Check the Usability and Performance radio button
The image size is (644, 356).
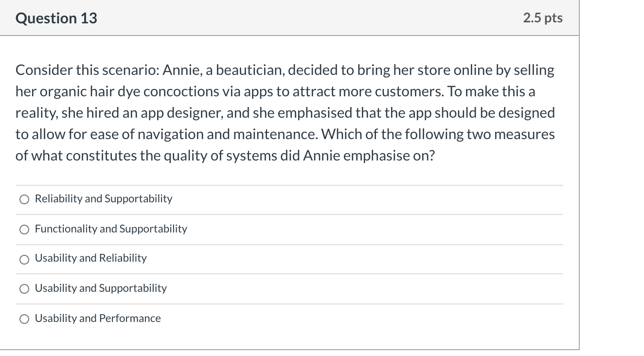(24, 319)
